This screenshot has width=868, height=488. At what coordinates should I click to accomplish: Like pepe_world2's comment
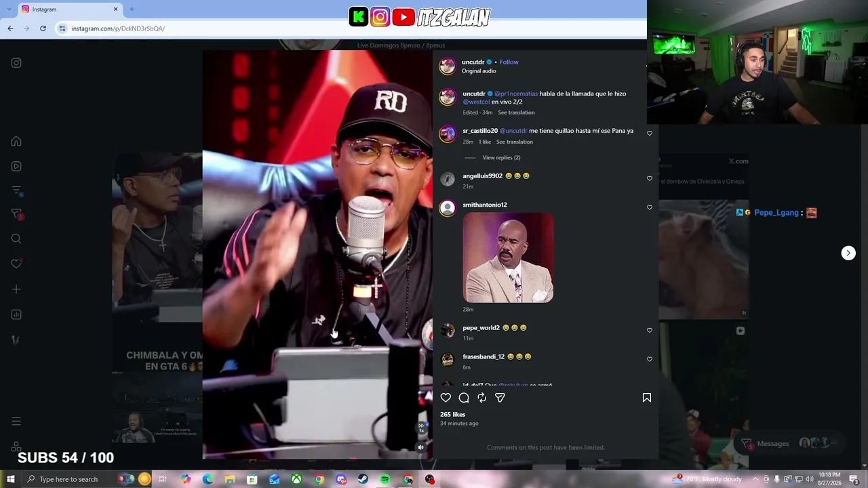coord(650,330)
